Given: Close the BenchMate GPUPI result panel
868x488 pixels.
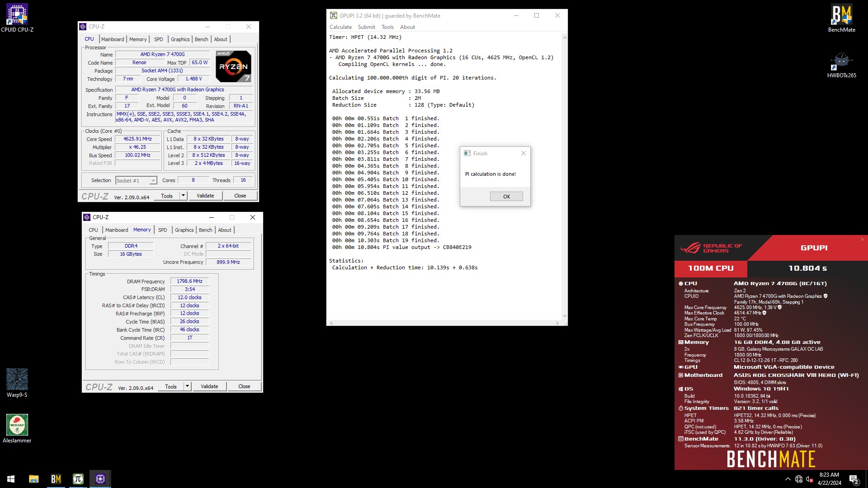Looking at the screenshot, I should point(862,239).
